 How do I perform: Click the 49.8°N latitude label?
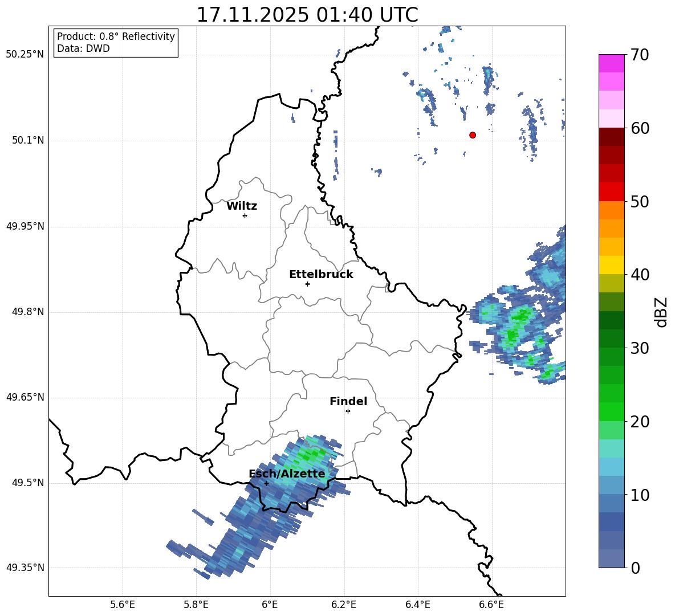pyautogui.click(x=28, y=312)
